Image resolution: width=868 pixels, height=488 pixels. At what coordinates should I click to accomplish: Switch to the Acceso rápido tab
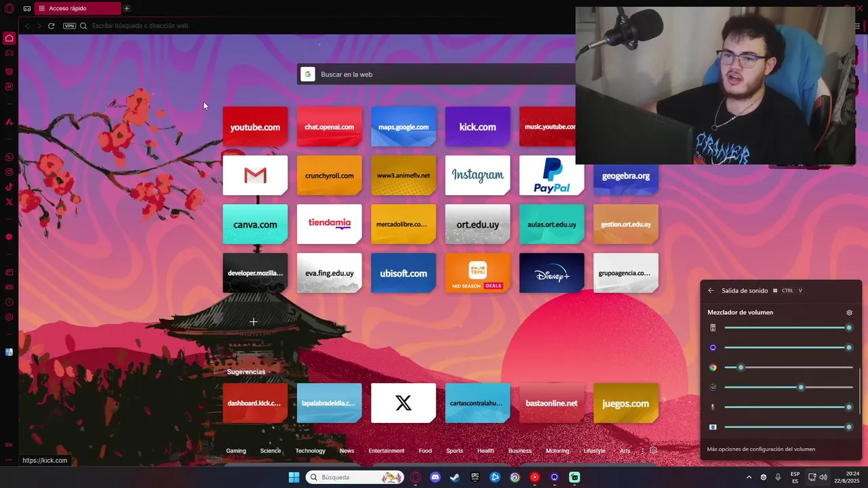click(78, 8)
